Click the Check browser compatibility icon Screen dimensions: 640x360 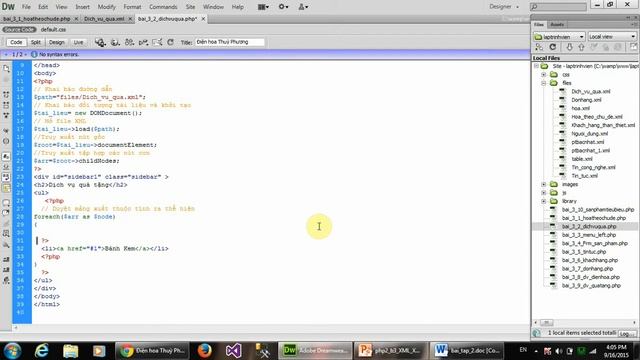[143, 42]
